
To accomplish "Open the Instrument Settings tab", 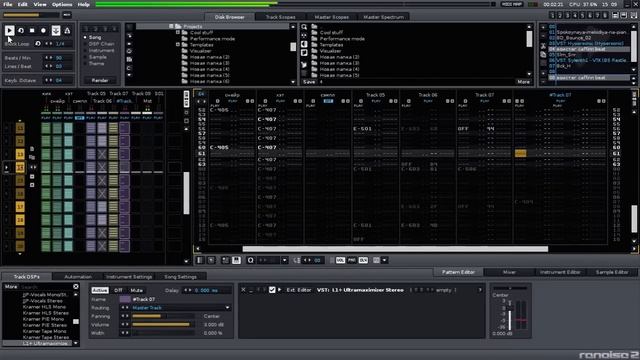I will click(129, 277).
